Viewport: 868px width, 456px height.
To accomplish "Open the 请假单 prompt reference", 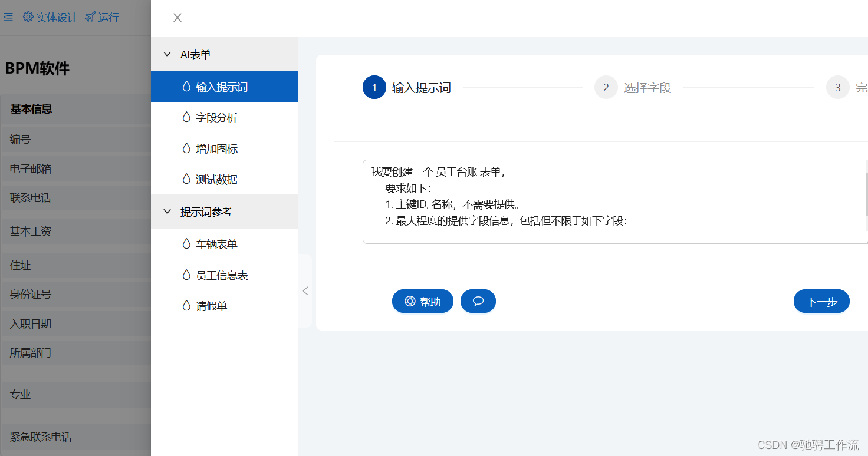I will point(224,306).
